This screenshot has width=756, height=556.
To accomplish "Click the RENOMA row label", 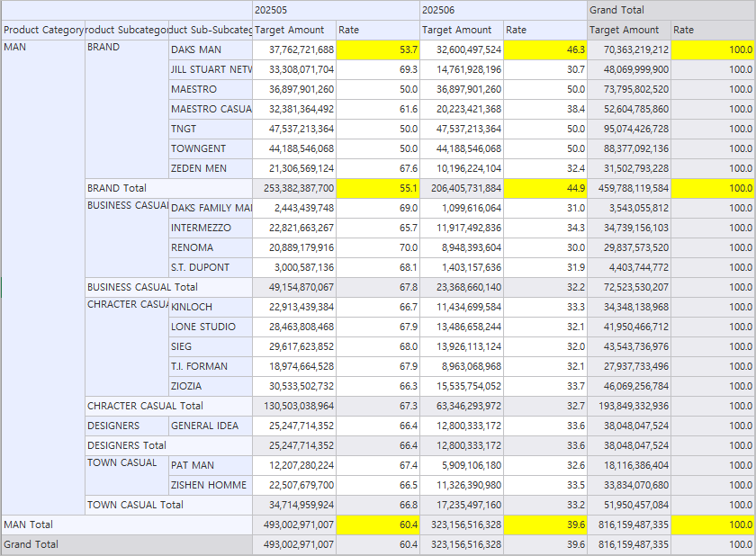I will click(x=211, y=247).
